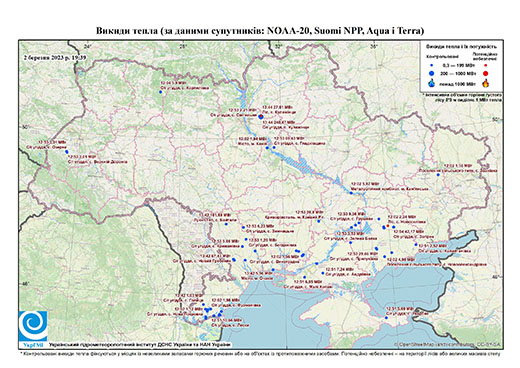Select the blue flame icon in legend

point(432,83)
